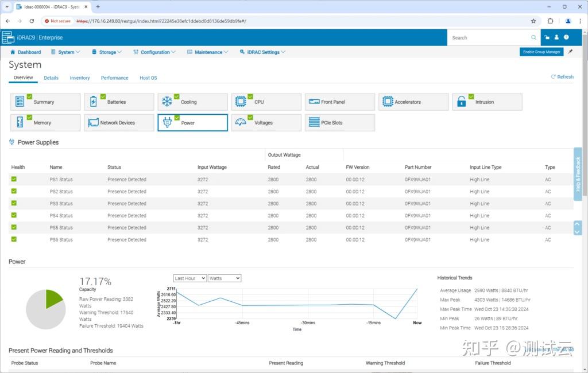Click the pin icon beside Enable Group Manager
This screenshot has width=588, height=373.
(x=570, y=52)
